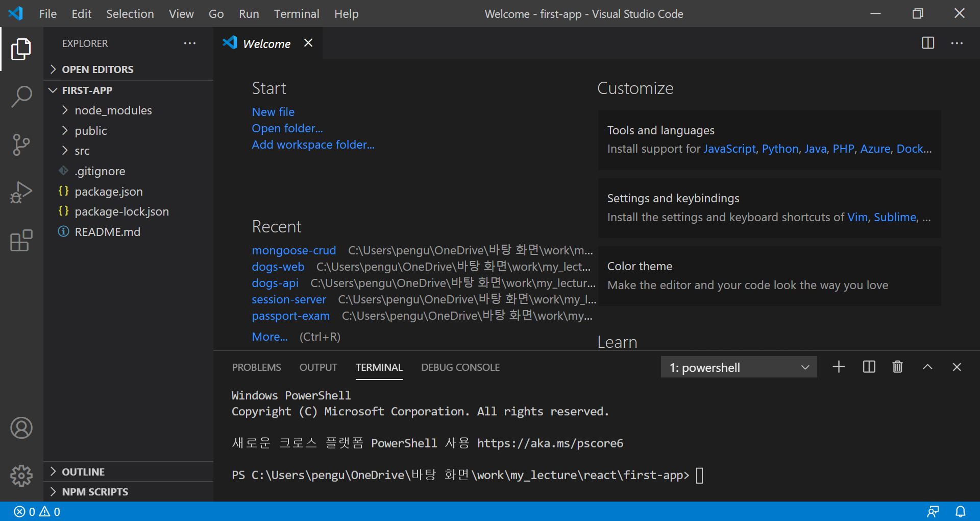
Task: Kill terminal with trash icon
Action: pos(898,367)
